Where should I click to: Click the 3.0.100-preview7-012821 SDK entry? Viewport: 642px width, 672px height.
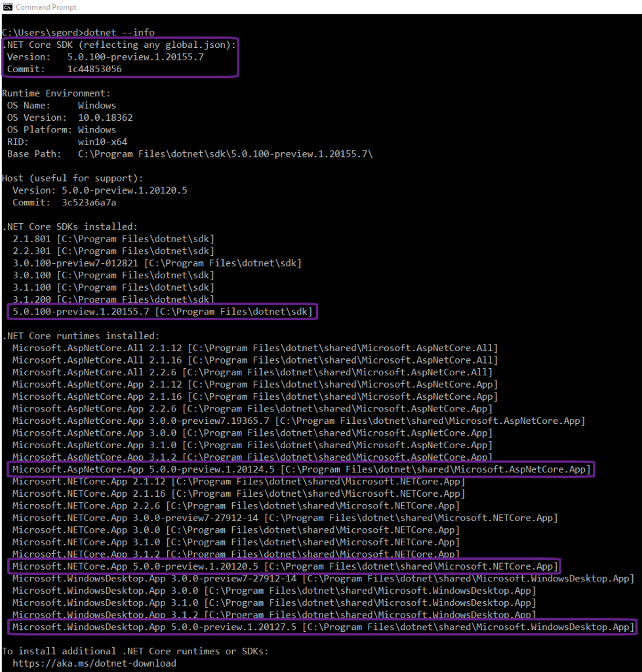point(157,262)
